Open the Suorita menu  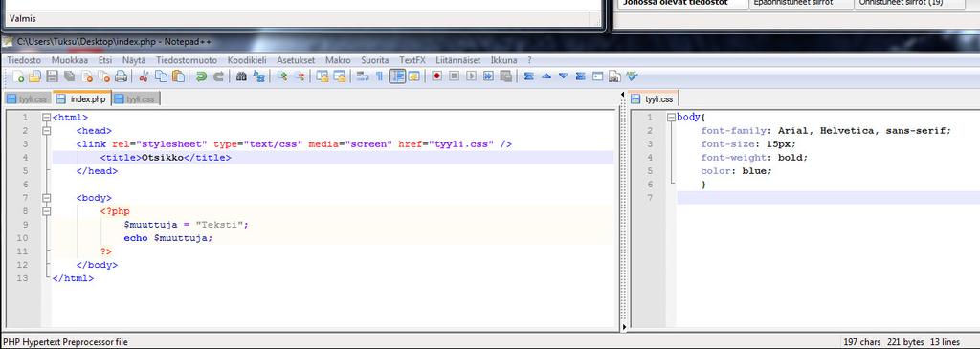coord(374,60)
